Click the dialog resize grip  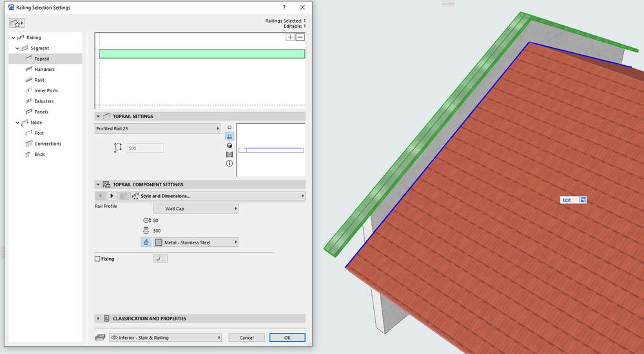coord(309,344)
